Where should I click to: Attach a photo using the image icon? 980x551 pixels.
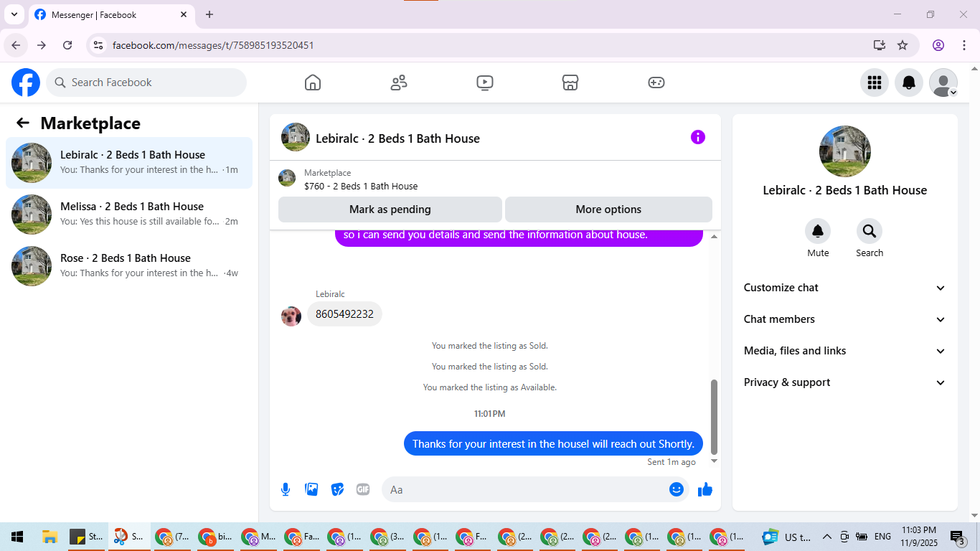pos(311,489)
